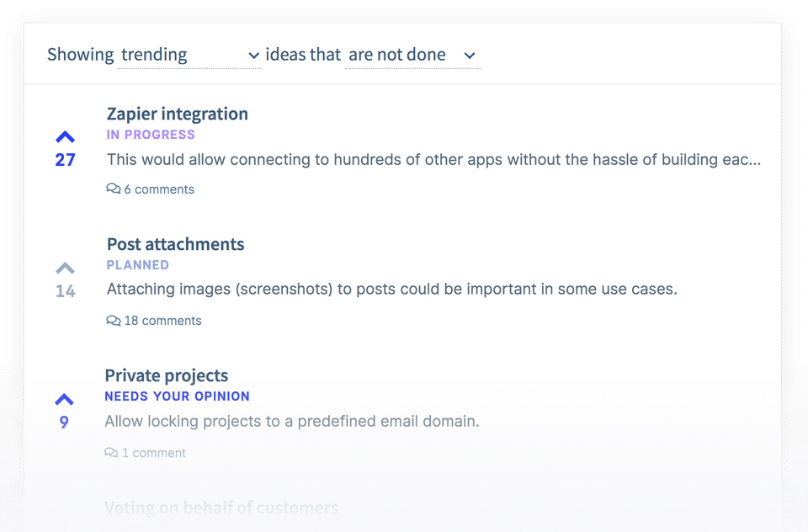Screen dimensions: 808x532
Task: Click comment bubble icon under Zapier integration
Action: tap(114, 189)
